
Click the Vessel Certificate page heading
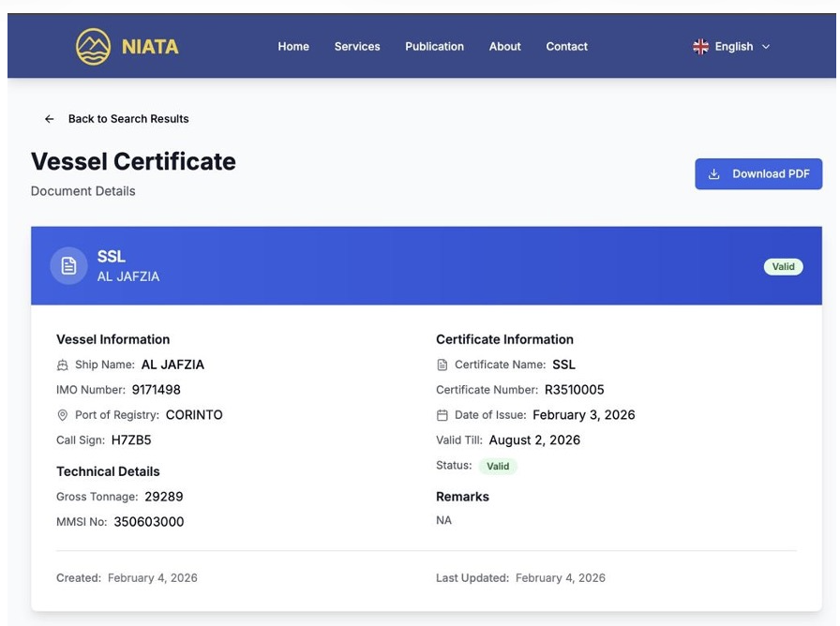(x=133, y=162)
